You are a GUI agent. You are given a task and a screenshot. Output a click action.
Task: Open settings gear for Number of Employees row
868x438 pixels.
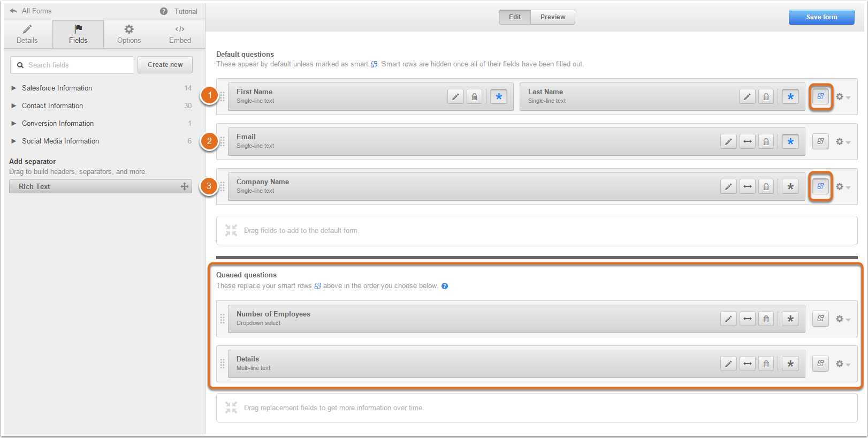click(843, 319)
